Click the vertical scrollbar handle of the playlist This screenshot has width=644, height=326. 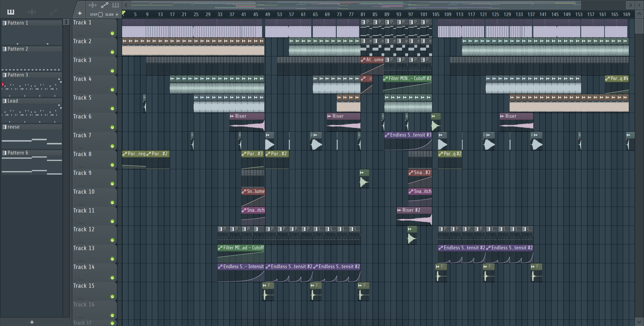639,26
